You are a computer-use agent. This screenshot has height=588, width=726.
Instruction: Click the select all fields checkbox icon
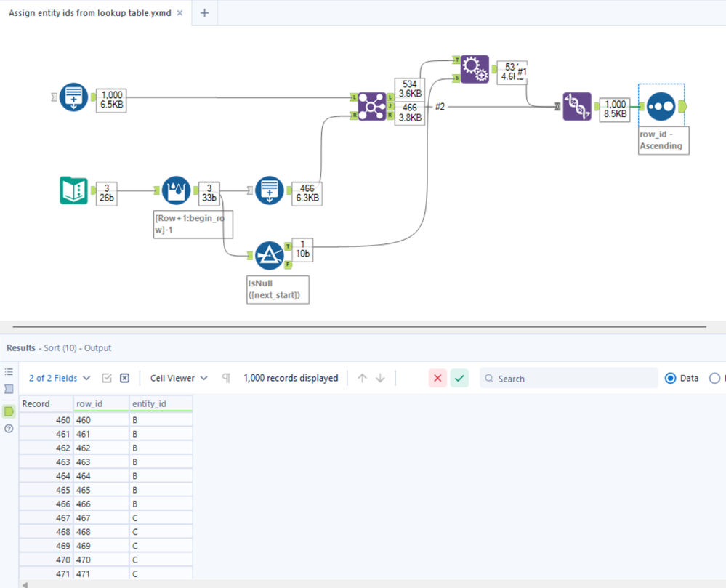coord(107,378)
